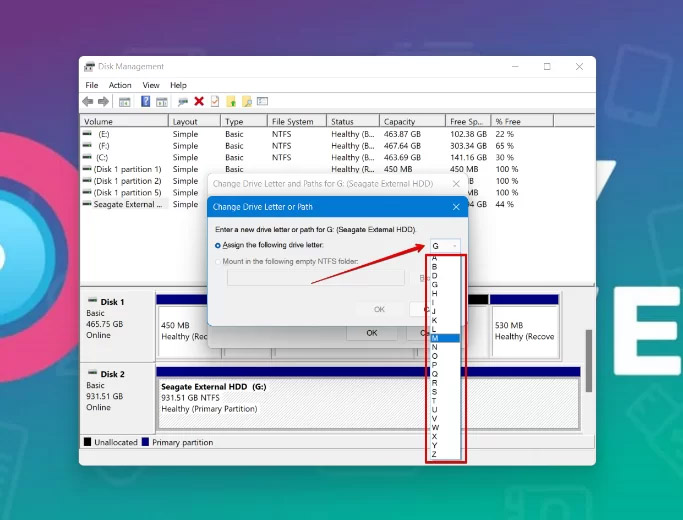Choose letter Q in the drive letter list

(x=445, y=374)
